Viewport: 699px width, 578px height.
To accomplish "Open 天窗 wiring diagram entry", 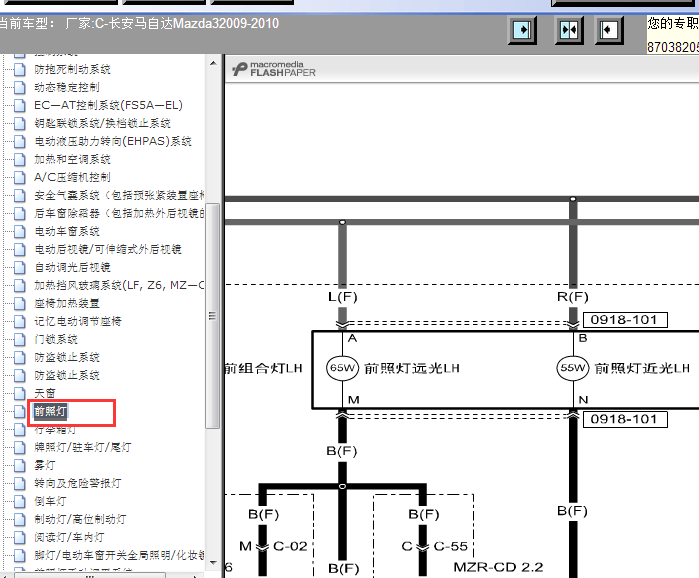I will [45, 393].
